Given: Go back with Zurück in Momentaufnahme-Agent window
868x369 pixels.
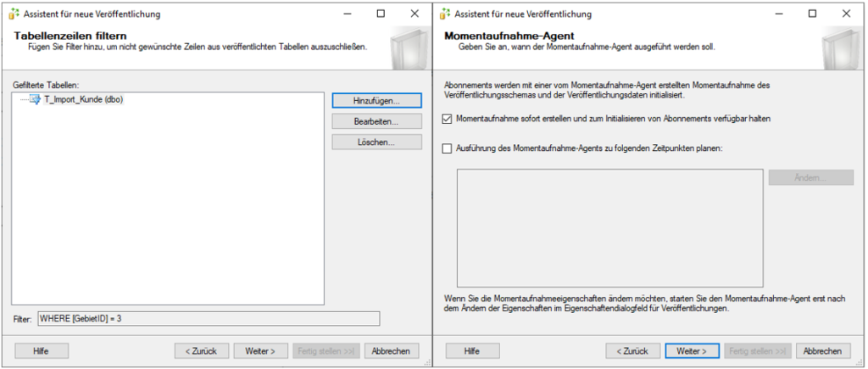Looking at the screenshot, I should click(x=632, y=350).
